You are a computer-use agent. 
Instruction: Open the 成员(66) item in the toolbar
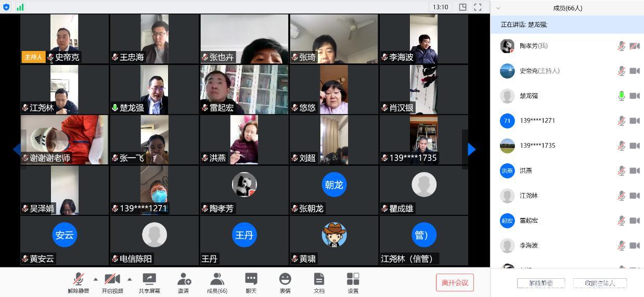[x=217, y=279]
